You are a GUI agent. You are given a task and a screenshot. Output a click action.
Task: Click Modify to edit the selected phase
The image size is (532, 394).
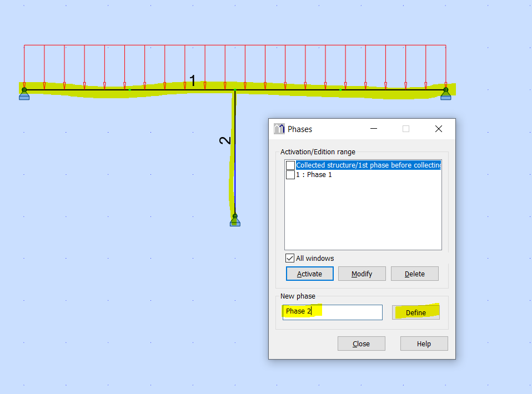coord(362,273)
